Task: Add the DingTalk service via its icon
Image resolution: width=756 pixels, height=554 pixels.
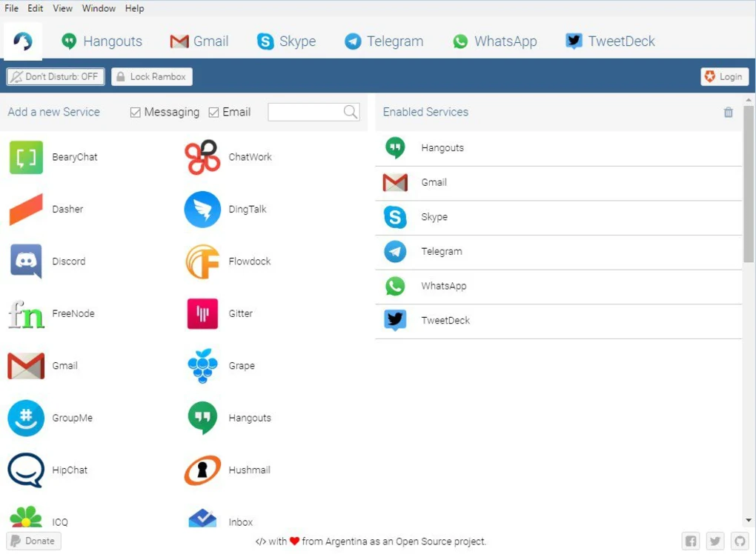Action: click(x=202, y=210)
